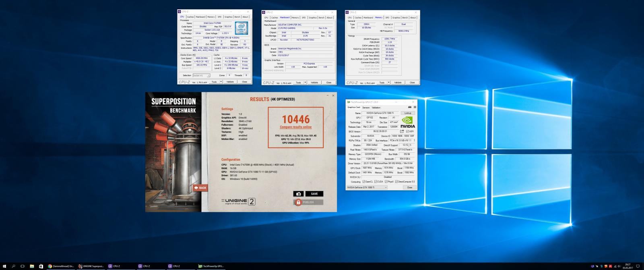Click Validate in the Mainboard CPU-Z window

(x=315, y=82)
